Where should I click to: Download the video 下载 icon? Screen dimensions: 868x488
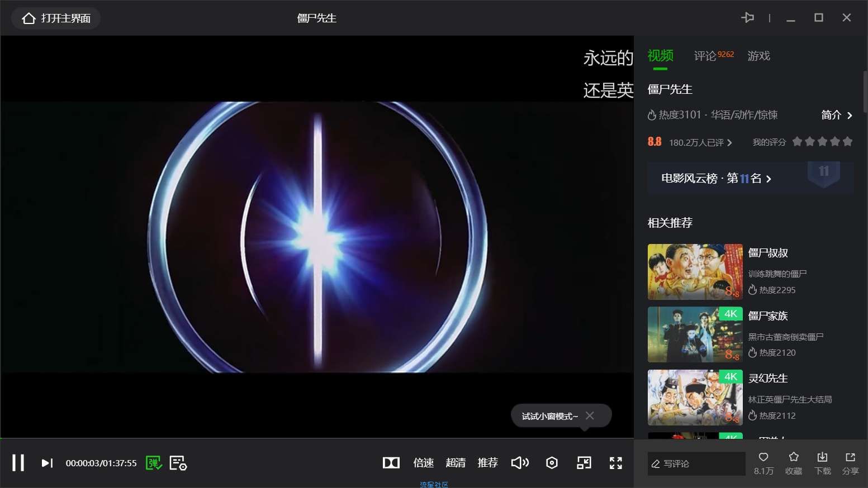(x=822, y=457)
